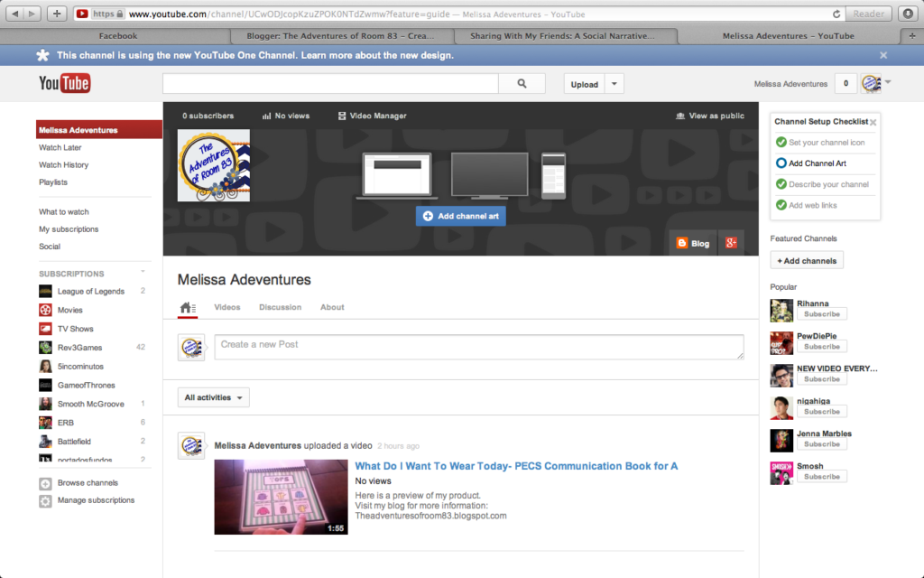
Task: Open ERB subscription
Action: (65, 423)
